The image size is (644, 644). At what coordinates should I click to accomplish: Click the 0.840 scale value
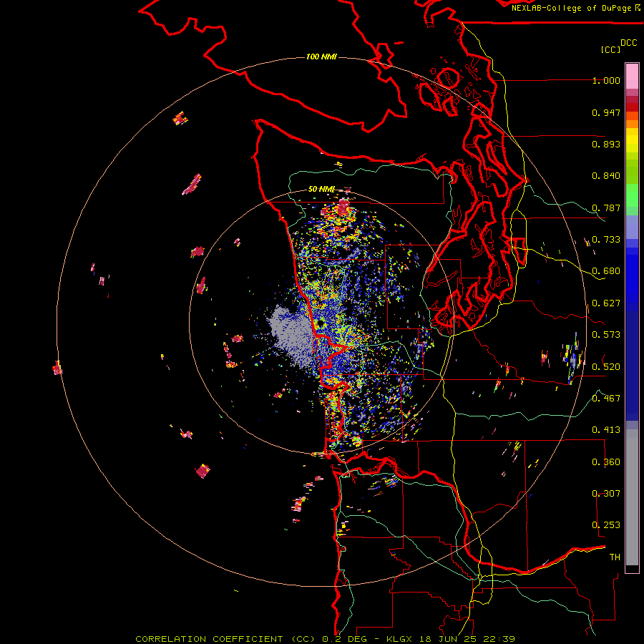(x=606, y=176)
